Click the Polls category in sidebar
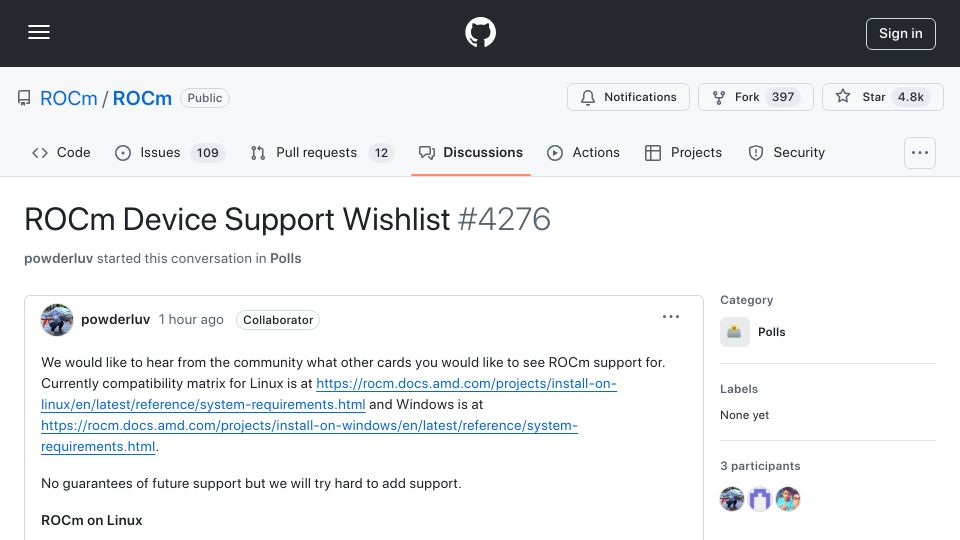Image resolution: width=960 pixels, height=540 pixels. 771,332
